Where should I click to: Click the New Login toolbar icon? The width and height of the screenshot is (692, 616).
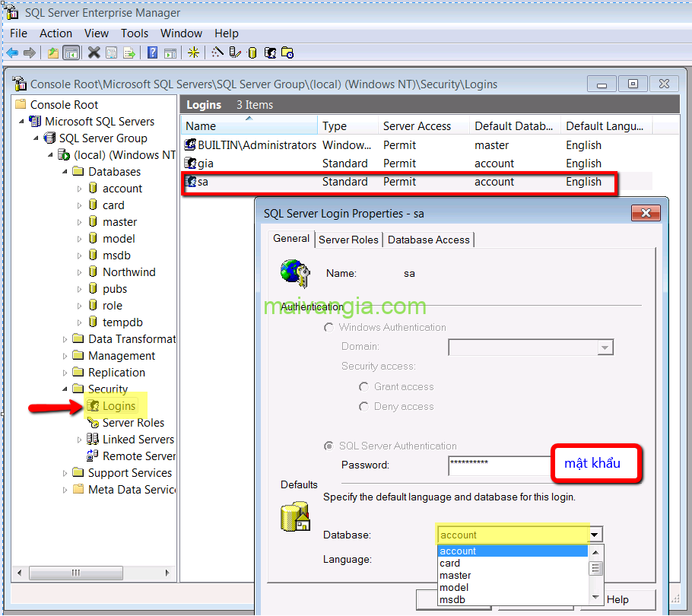point(270,52)
